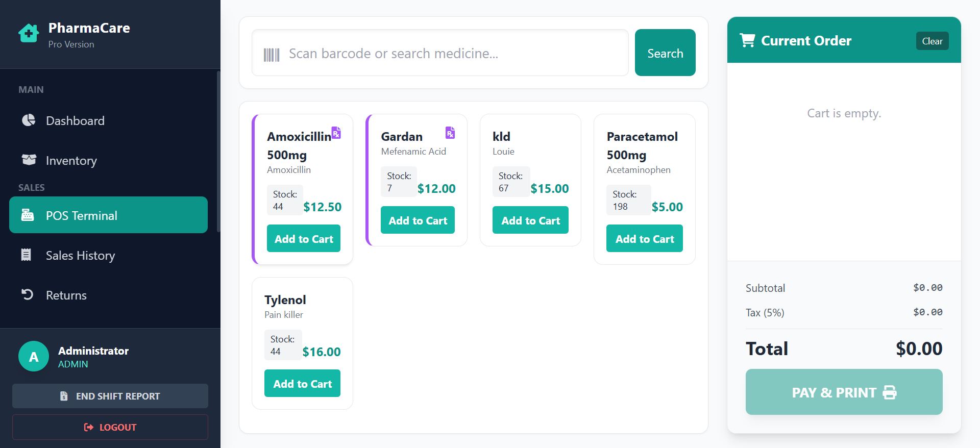Image resolution: width=980 pixels, height=448 pixels.
Task: Open Sales History
Action: click(x=108, y=255)
